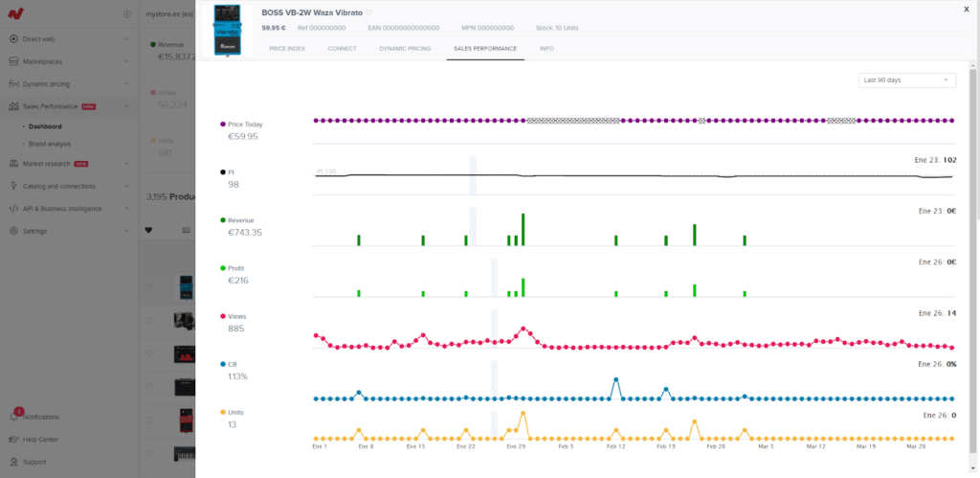Collapse Sales Performance menu chevron
The width and height of the screenshot is (980, 478).
(x=127, y=106)
